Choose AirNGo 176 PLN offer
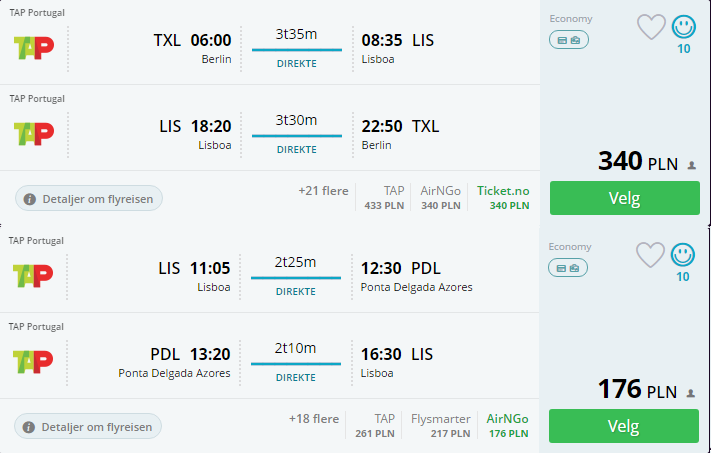Viewport: 711px width, 453px height. [507, 426]
